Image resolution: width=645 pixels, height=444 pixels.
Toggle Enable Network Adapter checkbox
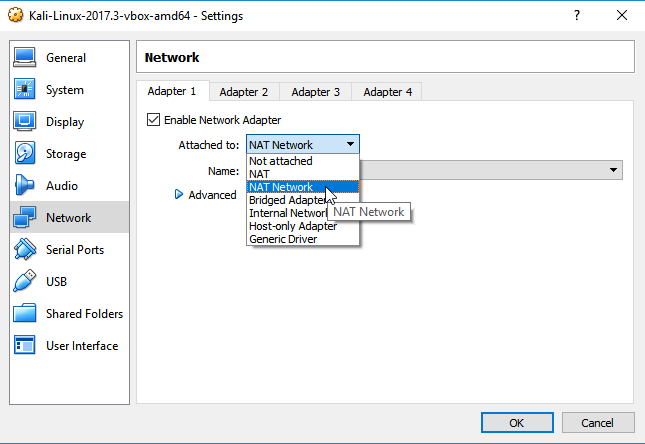pos(154,120)
